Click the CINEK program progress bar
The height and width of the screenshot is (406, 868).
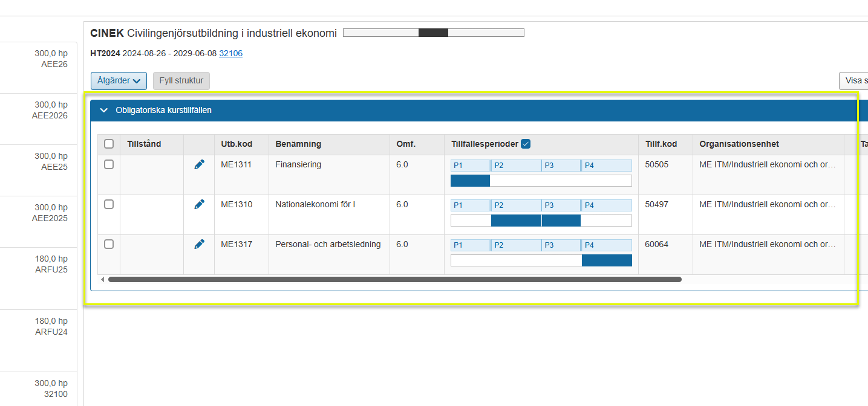click(x=433, y=33)
